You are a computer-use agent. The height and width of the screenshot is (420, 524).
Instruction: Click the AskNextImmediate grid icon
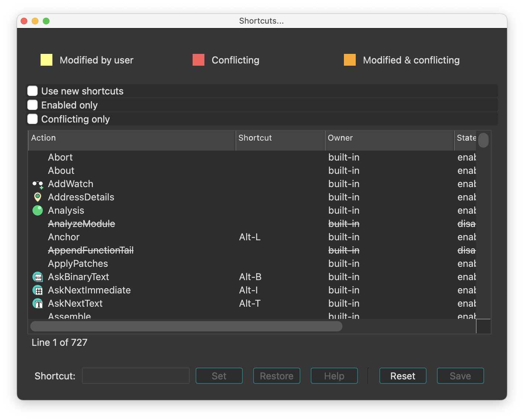pyautogui.click(x=38, y=290)
